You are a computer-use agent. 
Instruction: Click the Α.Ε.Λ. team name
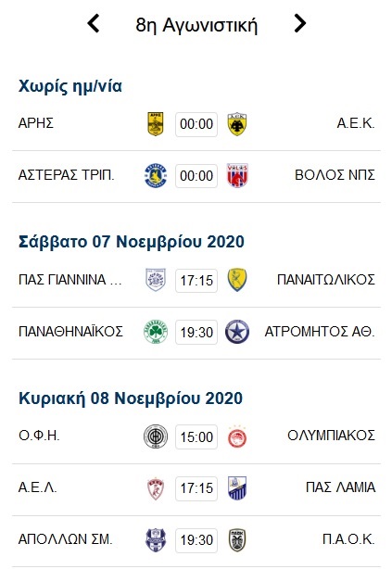(38, 487)
